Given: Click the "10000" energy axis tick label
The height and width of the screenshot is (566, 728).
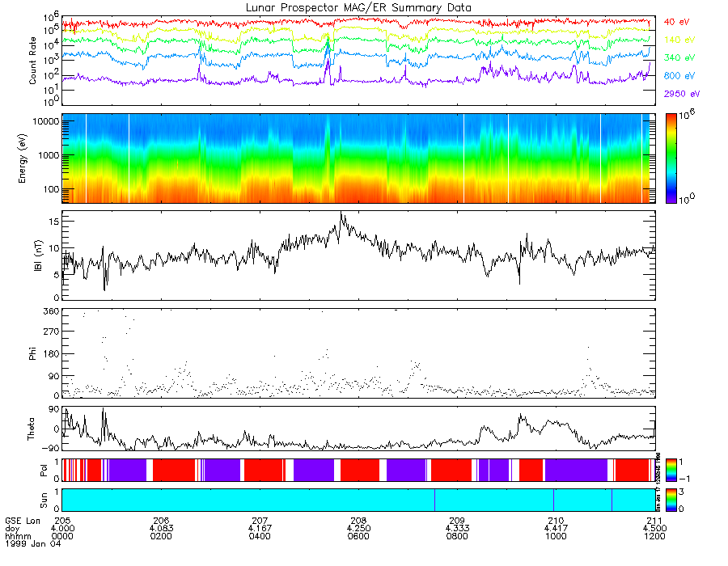Looking at the screenshot, I should tap(45, 121).
